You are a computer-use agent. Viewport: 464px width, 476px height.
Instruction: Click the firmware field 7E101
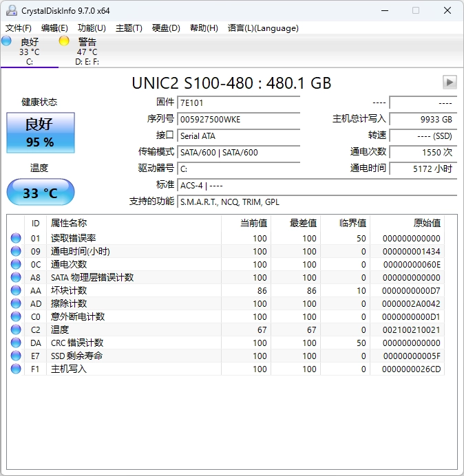(238, 102)
